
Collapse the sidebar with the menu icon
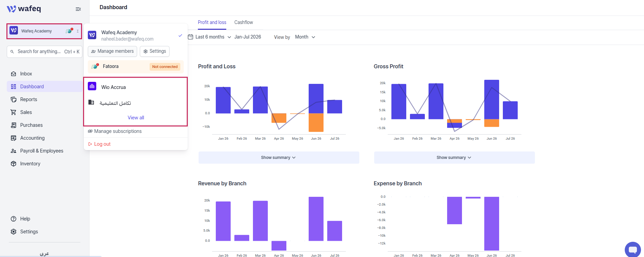(78, 9)
